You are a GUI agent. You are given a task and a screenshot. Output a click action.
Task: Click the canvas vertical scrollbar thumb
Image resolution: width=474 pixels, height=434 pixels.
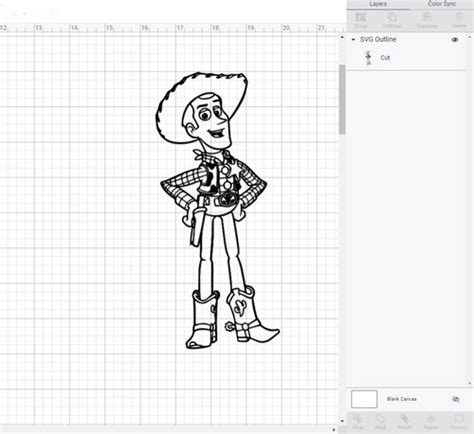(x=342, y=99)
